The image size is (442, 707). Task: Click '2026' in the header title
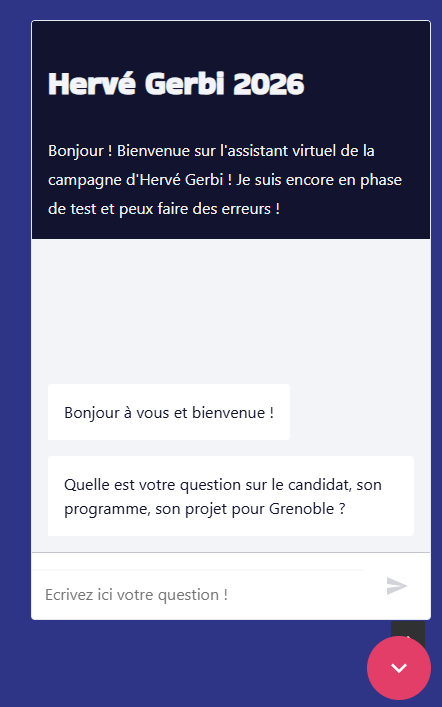pos(269,84)
